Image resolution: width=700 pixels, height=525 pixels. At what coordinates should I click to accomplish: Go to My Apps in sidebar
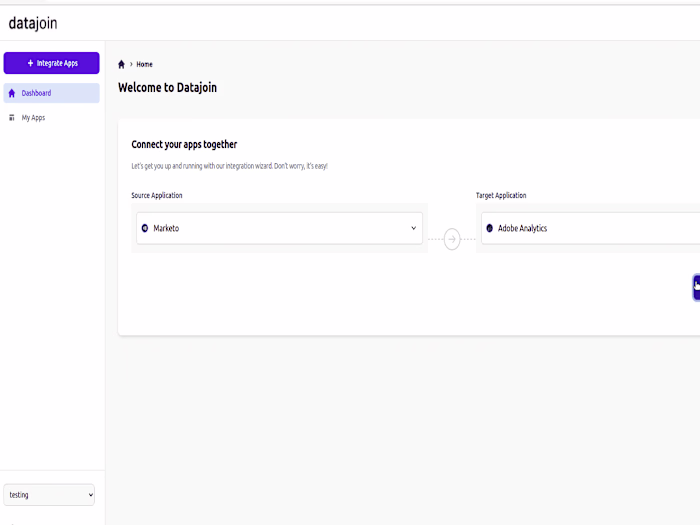point(33,118)
